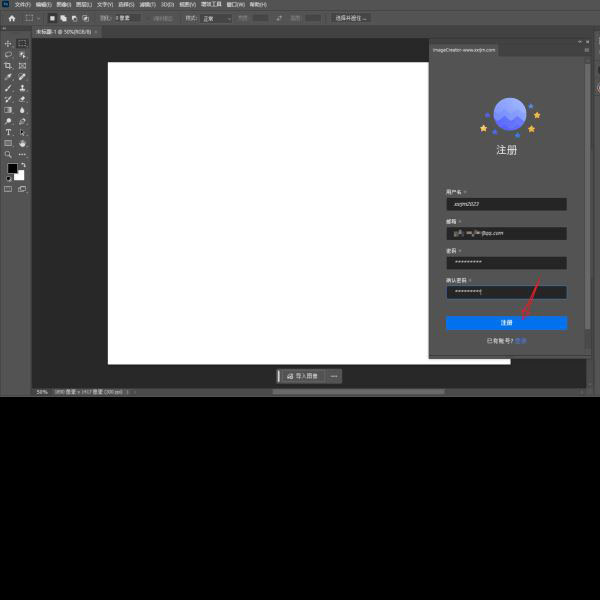Open the register panel's flyout menu icon
This screenshot has width=600, height=600.
pos(587,50)
